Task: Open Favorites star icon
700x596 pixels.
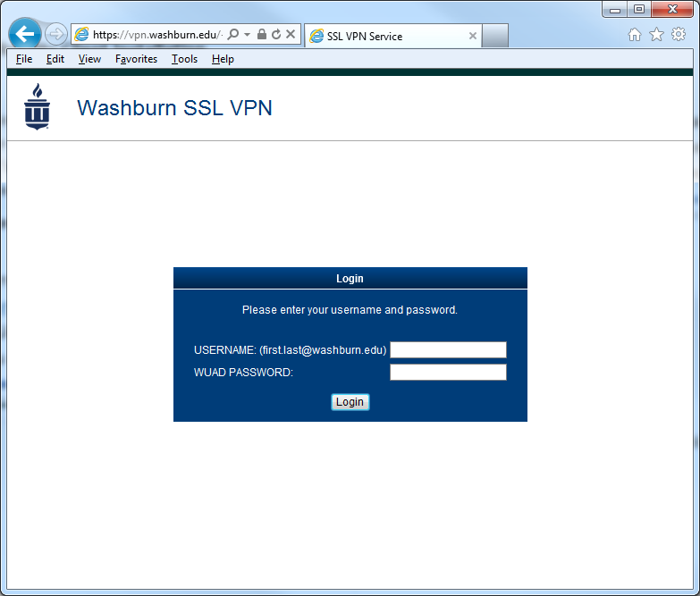Action: point(656,34)
